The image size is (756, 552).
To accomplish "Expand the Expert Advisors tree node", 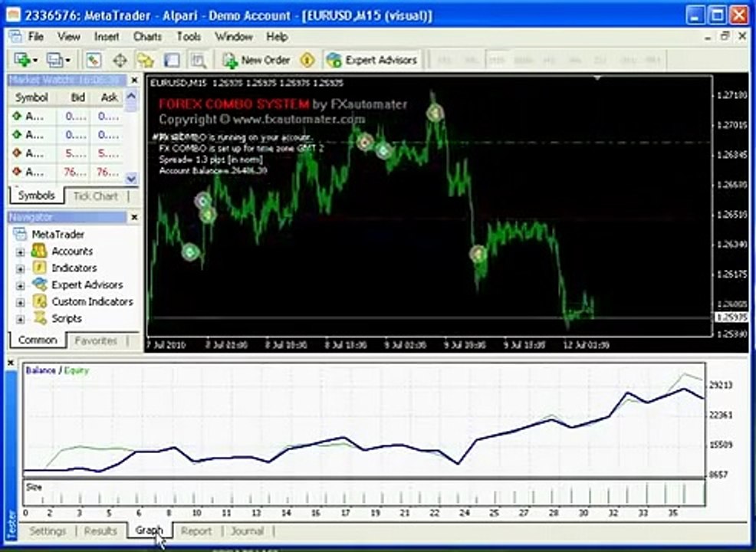I will pos(20,285).
